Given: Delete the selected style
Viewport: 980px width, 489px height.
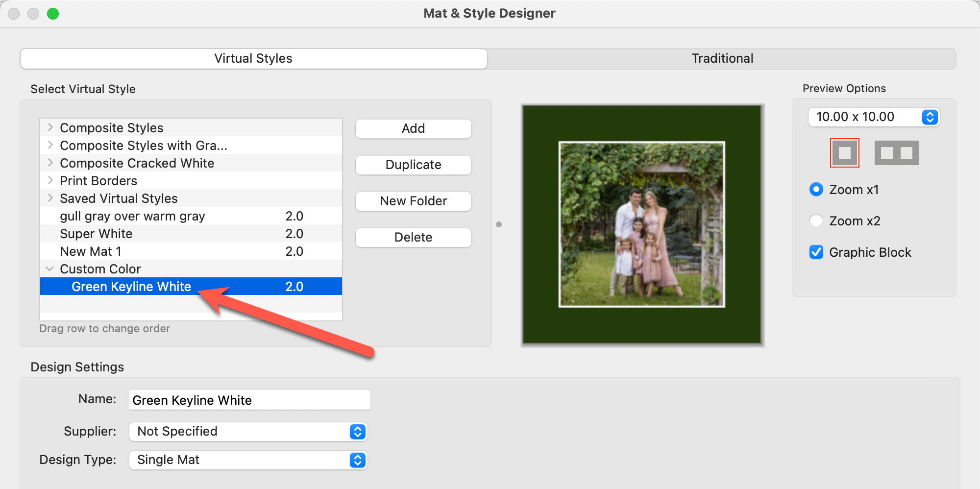Looking at the screenshot, I should (413, 238).
